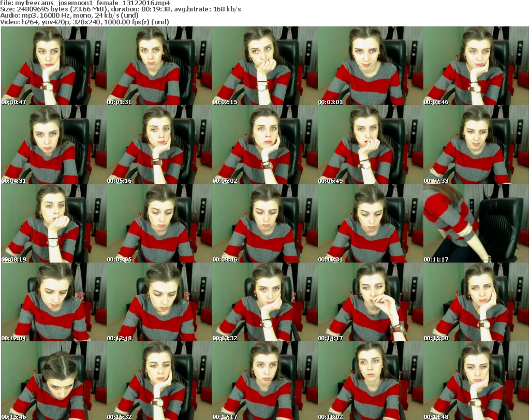530x420 pixels.
Task: Select the thumbnail stamped 00:08:19
Action: coord(54,224)
